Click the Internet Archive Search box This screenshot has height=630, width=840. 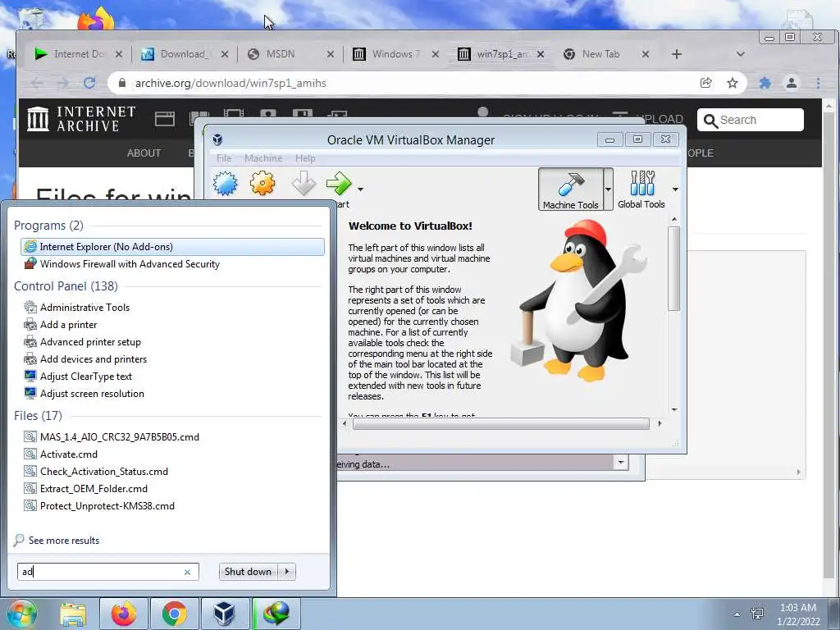tap(751, 120)
